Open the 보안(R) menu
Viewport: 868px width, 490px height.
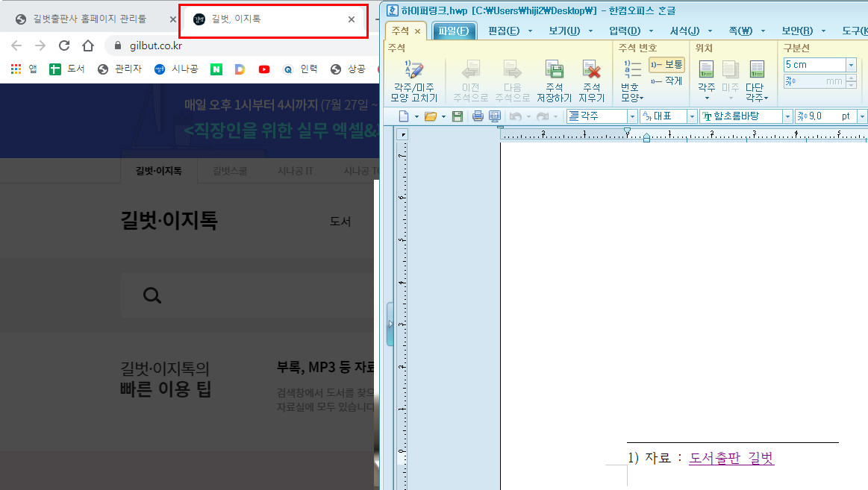[x=797, y=31]
